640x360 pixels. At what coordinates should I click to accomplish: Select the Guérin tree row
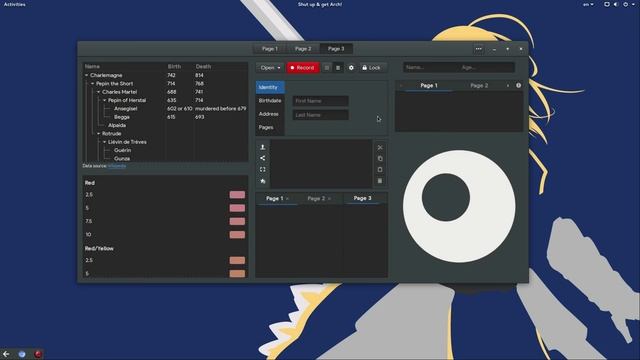click(x=165, y=150)
